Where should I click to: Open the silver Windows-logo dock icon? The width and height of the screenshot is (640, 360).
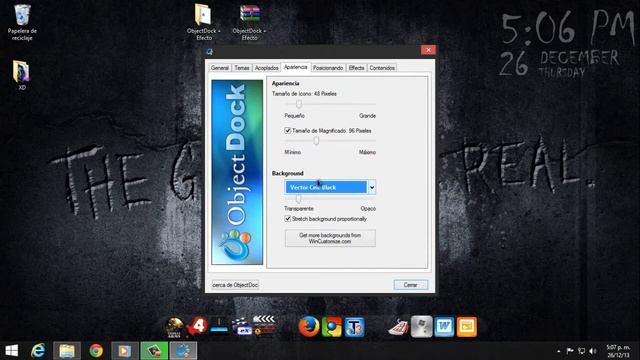(421, 327)
